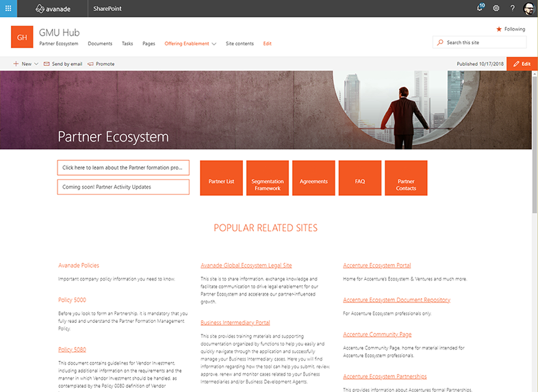538x392 pixels.
Task: Click the Search this site field
Action: coord(485,42)
